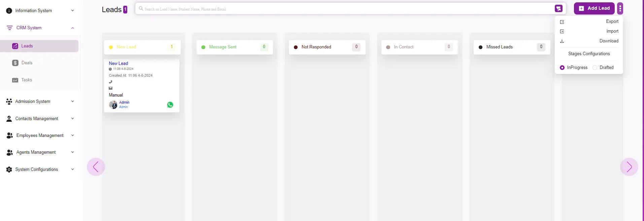Choose Export from the options menu
Viewport: 644px width, 221px height.
coord(612,22)
